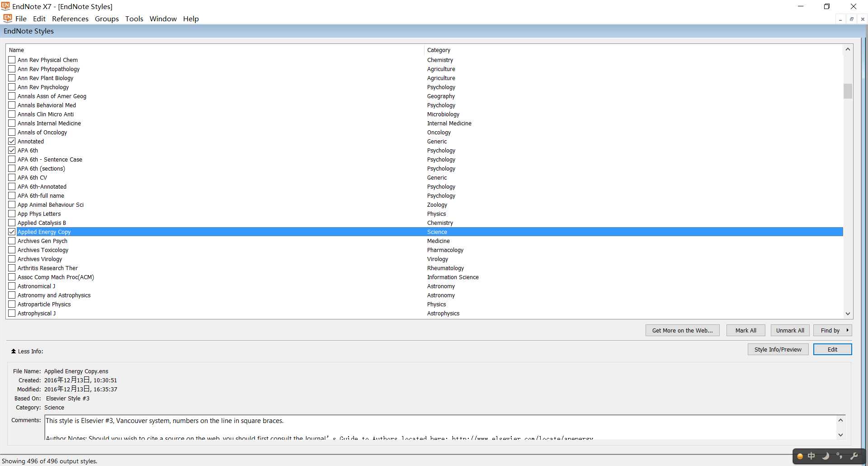Open the References menu
868x466 pixels.
pos(70,19)
